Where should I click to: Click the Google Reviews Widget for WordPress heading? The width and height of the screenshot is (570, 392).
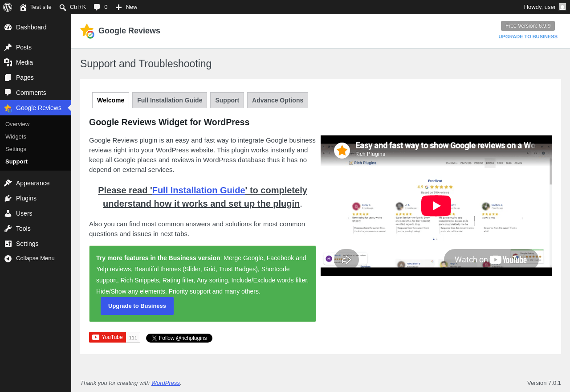(169, 122)
